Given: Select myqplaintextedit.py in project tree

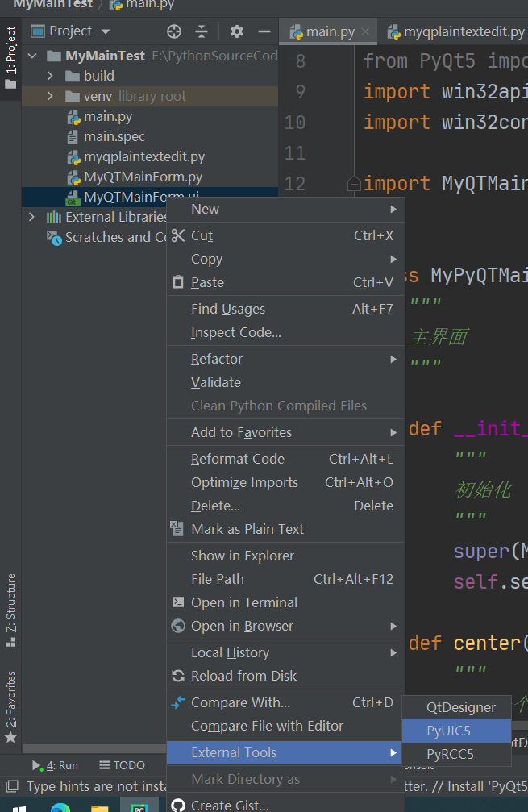Looking at the screenshot, I should coord(144,157).
